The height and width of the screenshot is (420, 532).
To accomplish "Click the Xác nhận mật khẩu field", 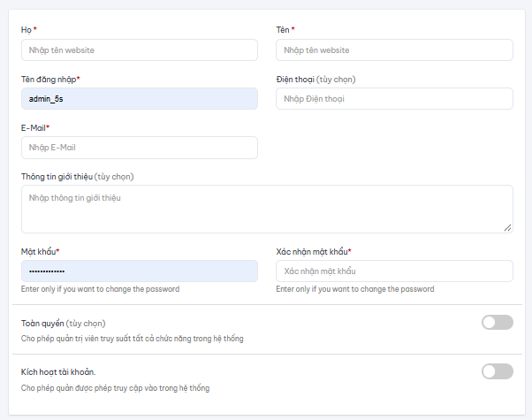I will tap(394, 271).
